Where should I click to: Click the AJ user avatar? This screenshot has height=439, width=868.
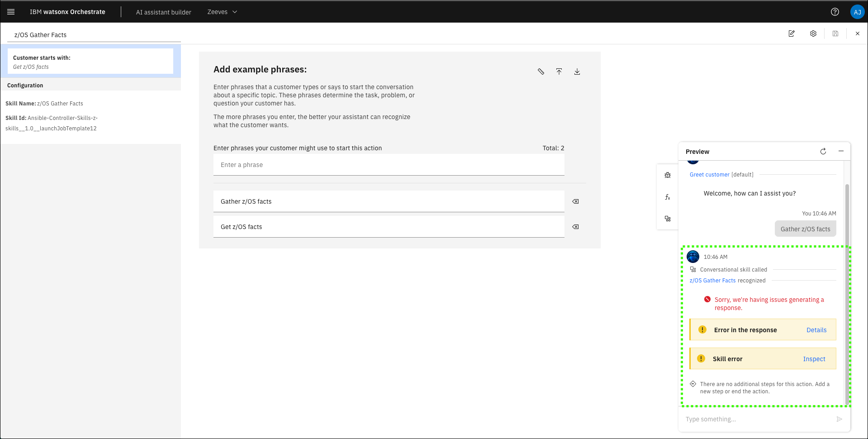(857, 12)
